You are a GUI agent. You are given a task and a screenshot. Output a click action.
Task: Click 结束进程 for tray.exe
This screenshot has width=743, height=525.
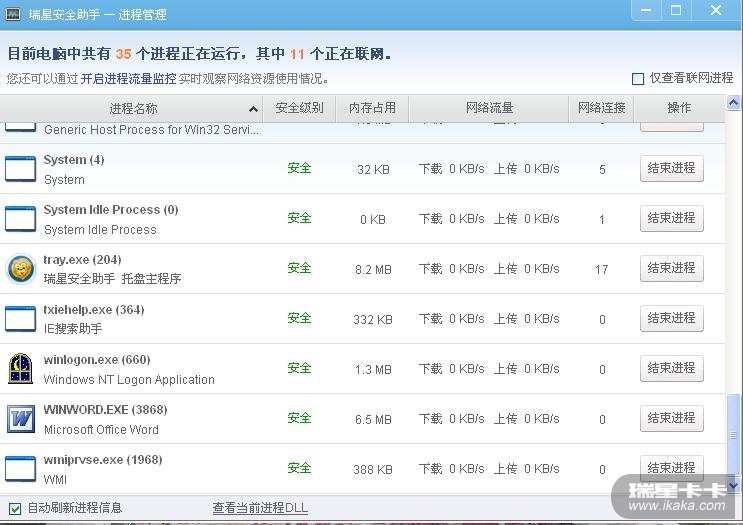coord(671,268)
